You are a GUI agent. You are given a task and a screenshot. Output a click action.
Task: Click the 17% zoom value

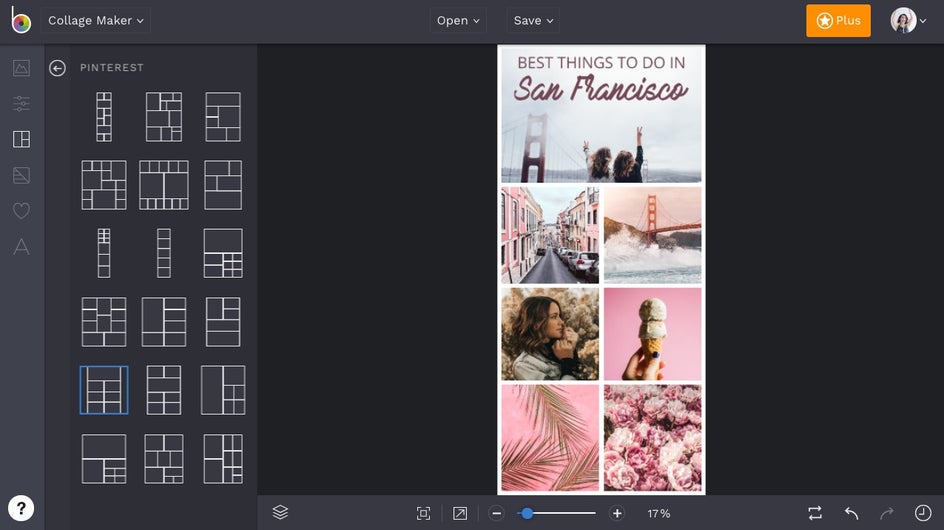click(659, 514)
